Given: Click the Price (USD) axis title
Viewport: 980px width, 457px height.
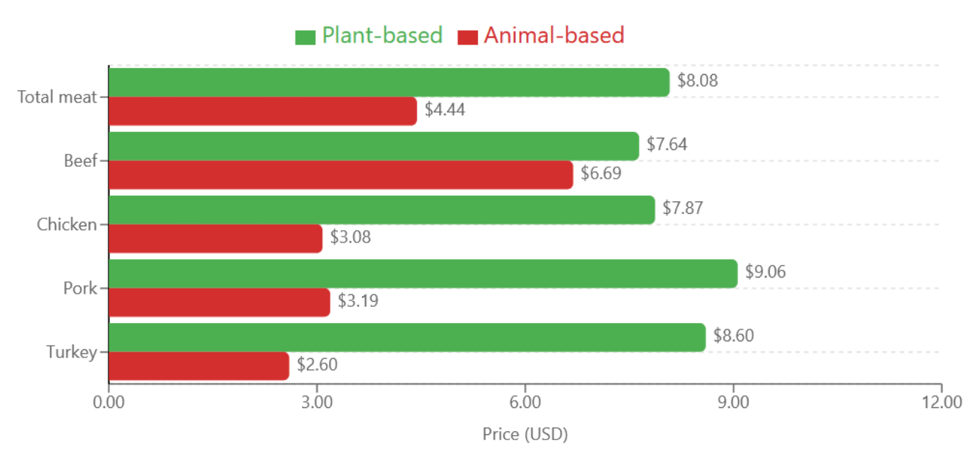Looking at the screenshot, I should pos(525,434).
